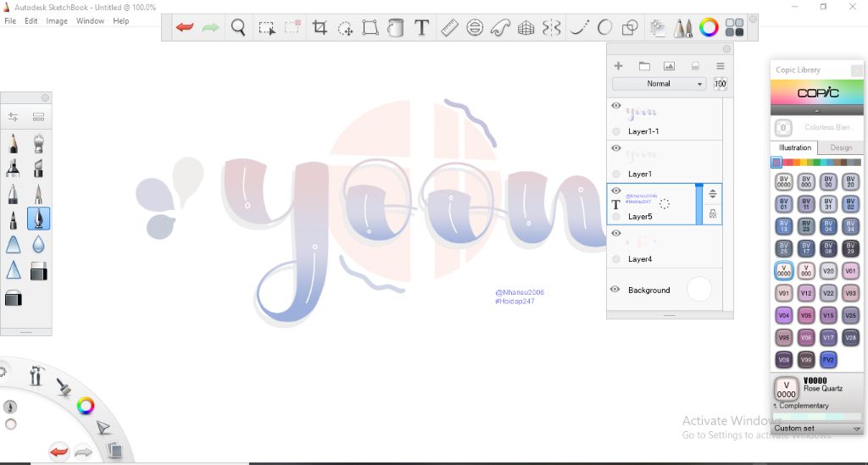Expand the Custom set dropdown
This screenshot has height=465, width=868.
coord(856,429)
